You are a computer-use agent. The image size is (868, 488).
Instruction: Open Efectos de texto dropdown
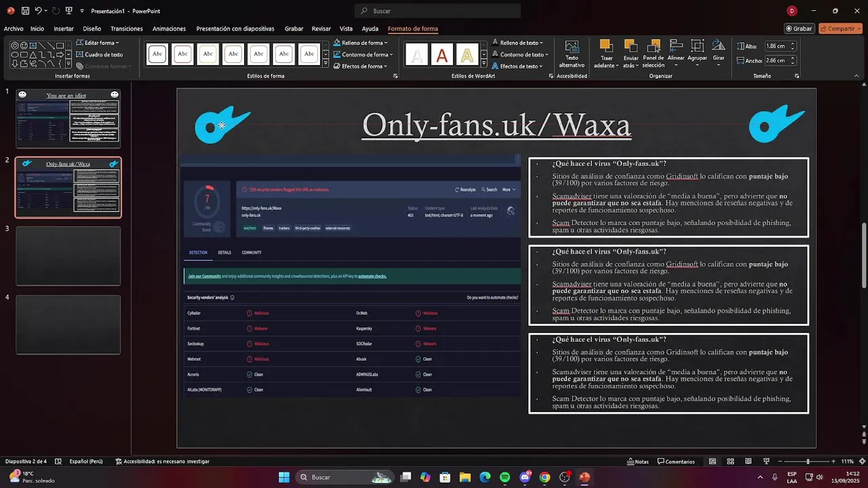(x=517, y=66)
